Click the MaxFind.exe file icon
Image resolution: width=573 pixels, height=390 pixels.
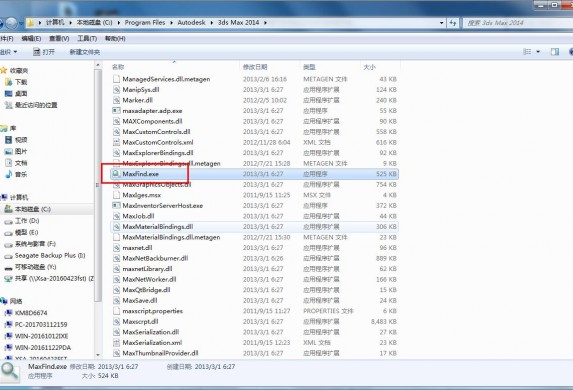[116, 174]
